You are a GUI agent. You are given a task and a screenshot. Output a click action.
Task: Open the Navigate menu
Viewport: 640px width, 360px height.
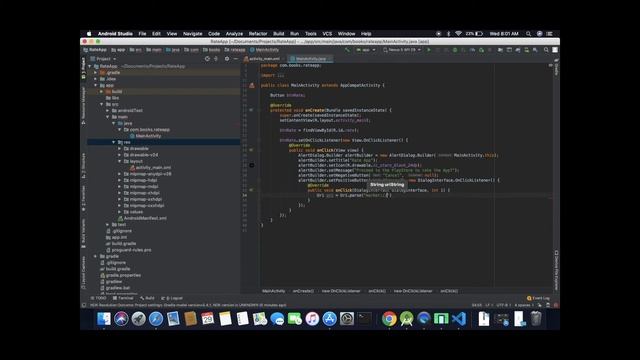[193, 34]
